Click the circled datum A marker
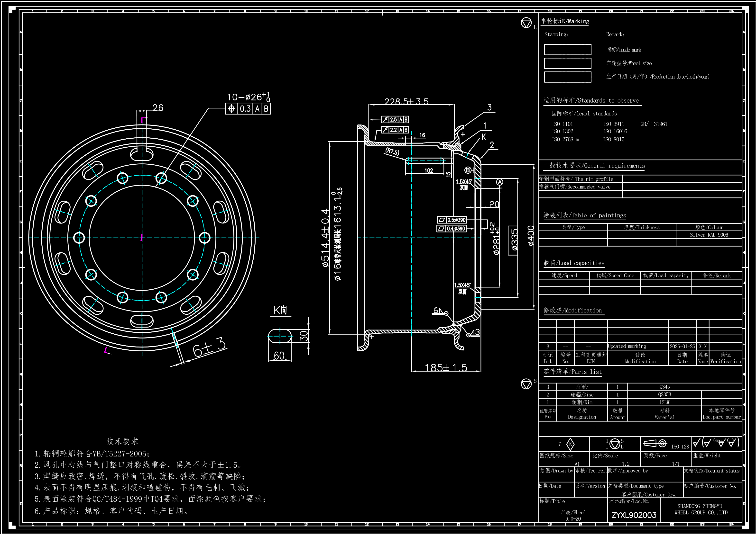The image size is (756, 534). click(x=499, y=182)
